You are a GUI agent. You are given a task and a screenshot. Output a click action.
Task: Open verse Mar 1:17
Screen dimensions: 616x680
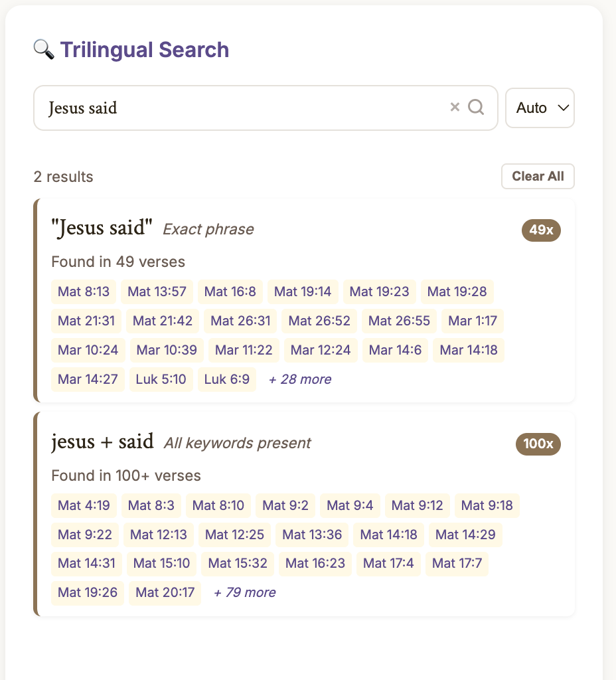pos(473,321)
